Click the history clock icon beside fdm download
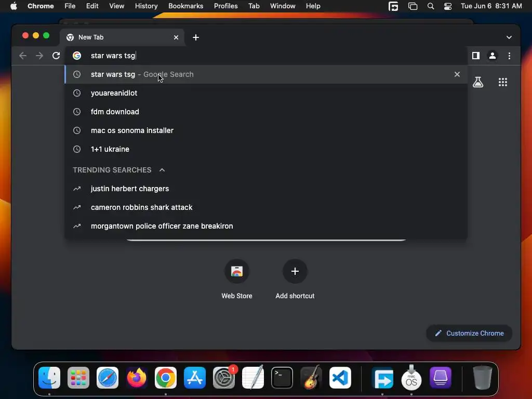Screen dimensions: 532x399 point(77,112)
